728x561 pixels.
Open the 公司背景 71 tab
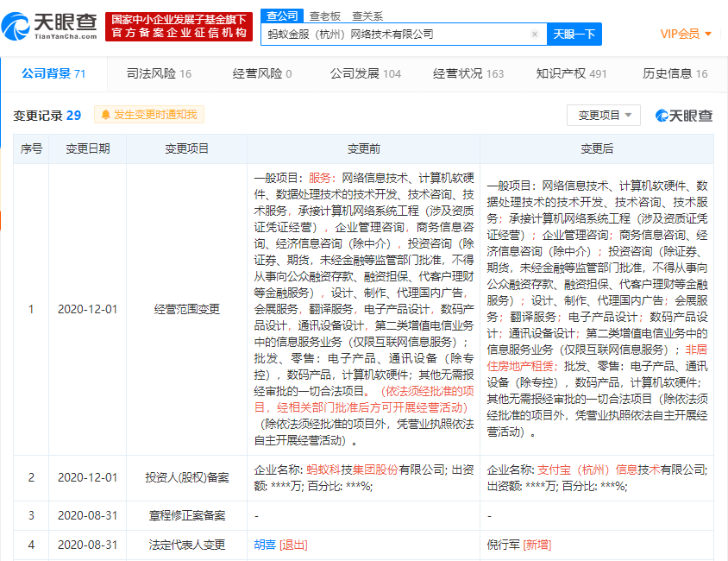tap(53, 73)
